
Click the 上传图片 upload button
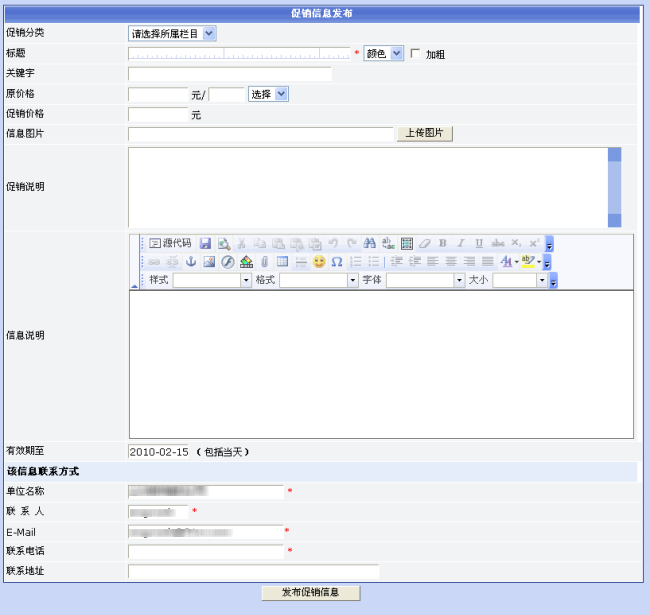[425, 134]
